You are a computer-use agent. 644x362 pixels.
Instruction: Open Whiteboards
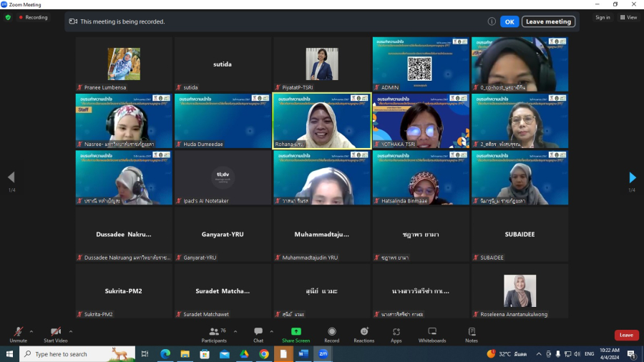[x=432, y=335]
